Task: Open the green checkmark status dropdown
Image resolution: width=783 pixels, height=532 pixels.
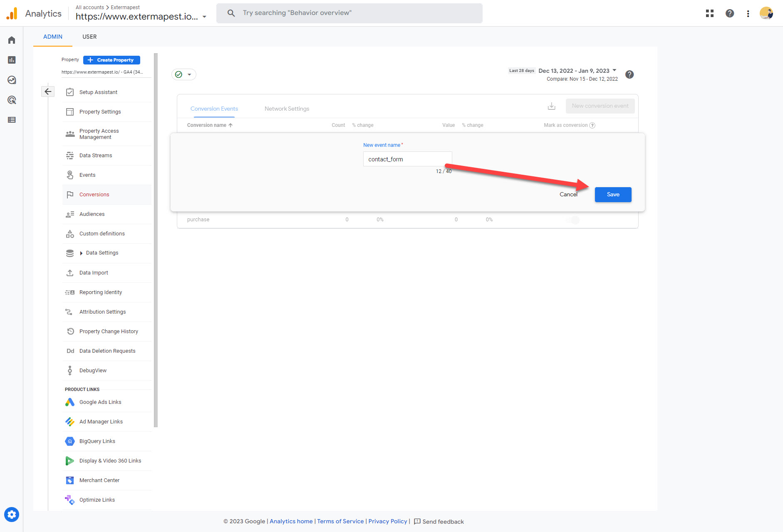Action: click(x=183, y=74)
